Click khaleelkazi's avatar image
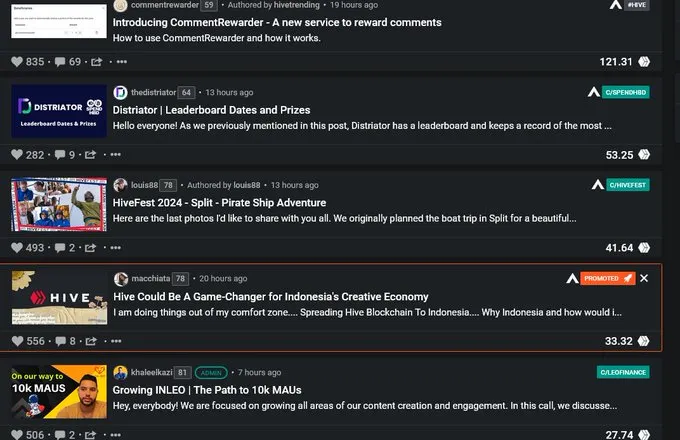680x440 pixels. (x=120, y=372)
